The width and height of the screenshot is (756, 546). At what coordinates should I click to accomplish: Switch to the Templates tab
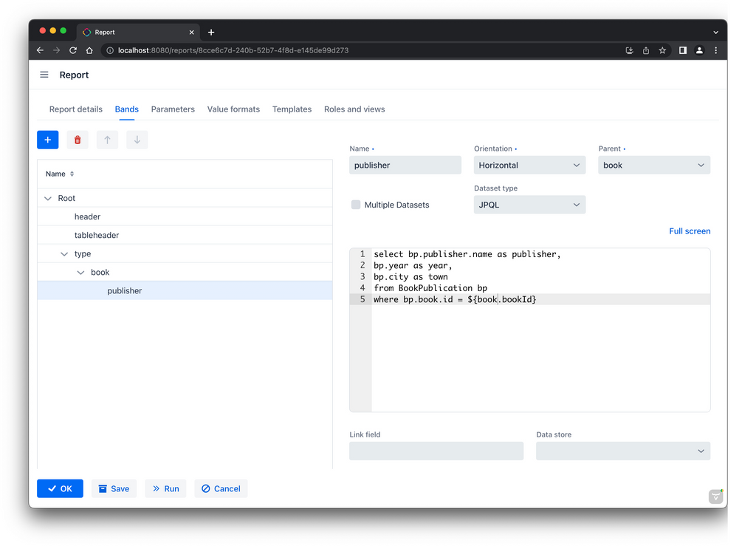click(x=292, y=109)
